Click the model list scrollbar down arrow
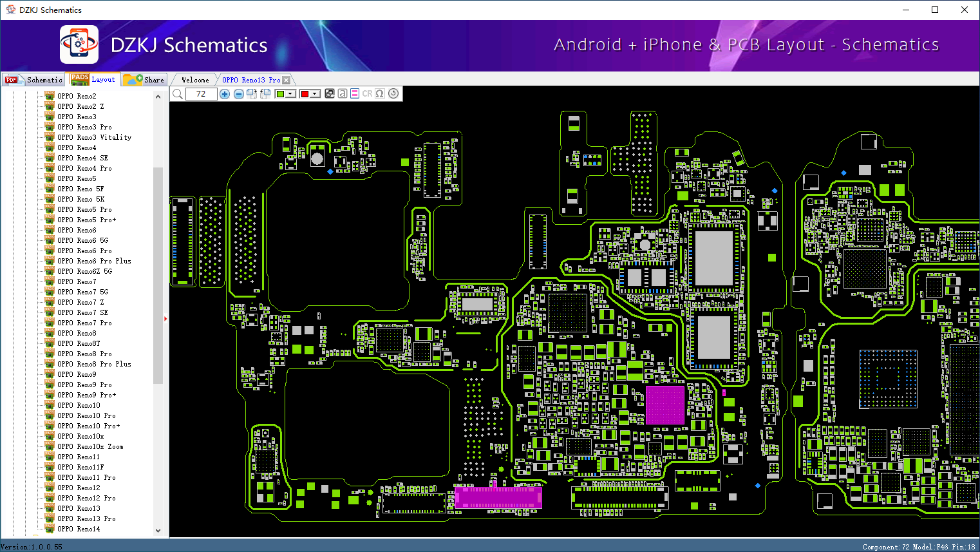This screenshot has width=980, height=552. (x=158, y=531)
